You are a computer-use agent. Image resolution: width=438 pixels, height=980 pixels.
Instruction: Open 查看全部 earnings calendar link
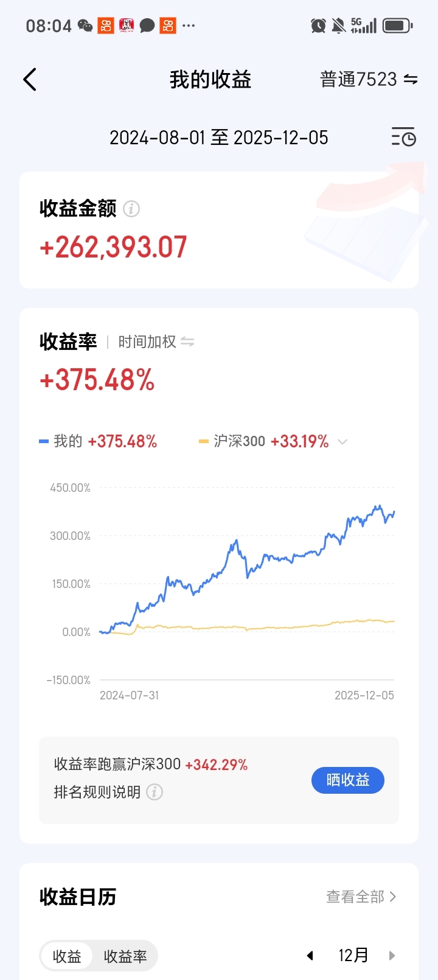point(361,897)
